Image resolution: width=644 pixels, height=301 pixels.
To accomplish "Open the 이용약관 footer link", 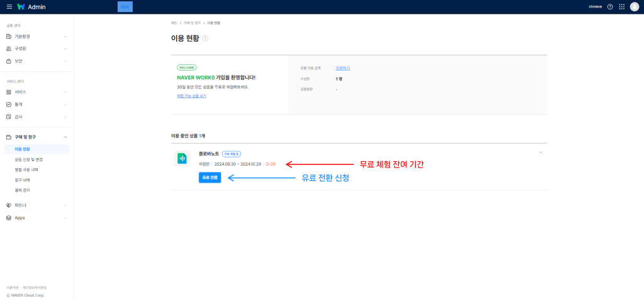I will click(x=12, y=288).
